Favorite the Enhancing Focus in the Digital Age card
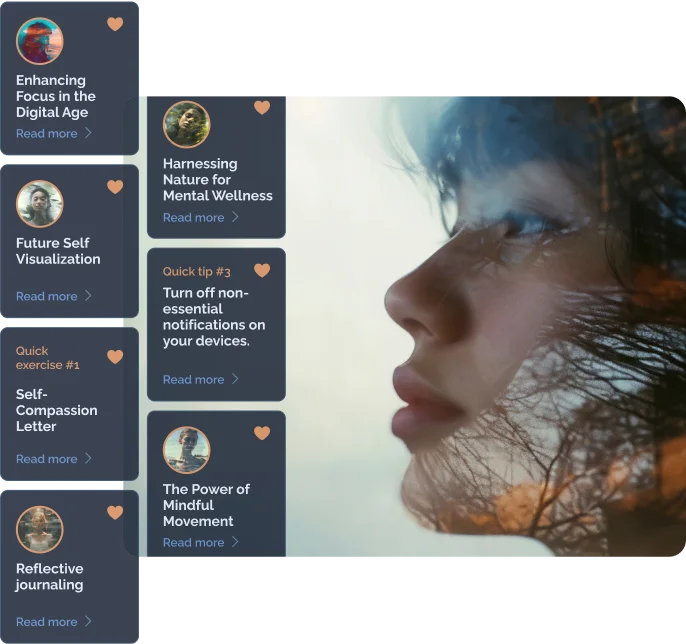686x644 pixels. [x=115, y=24]
